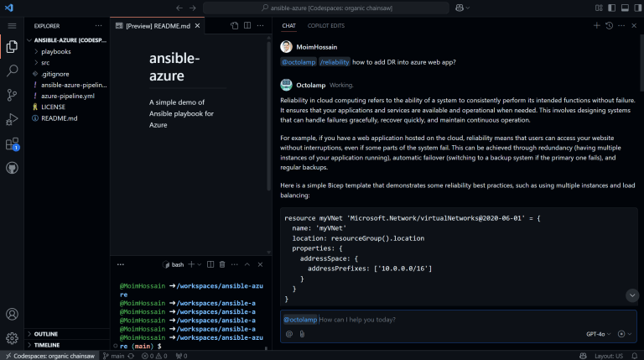Open Explorer more actions menu
Screen dimensions: 644x360
99,26
